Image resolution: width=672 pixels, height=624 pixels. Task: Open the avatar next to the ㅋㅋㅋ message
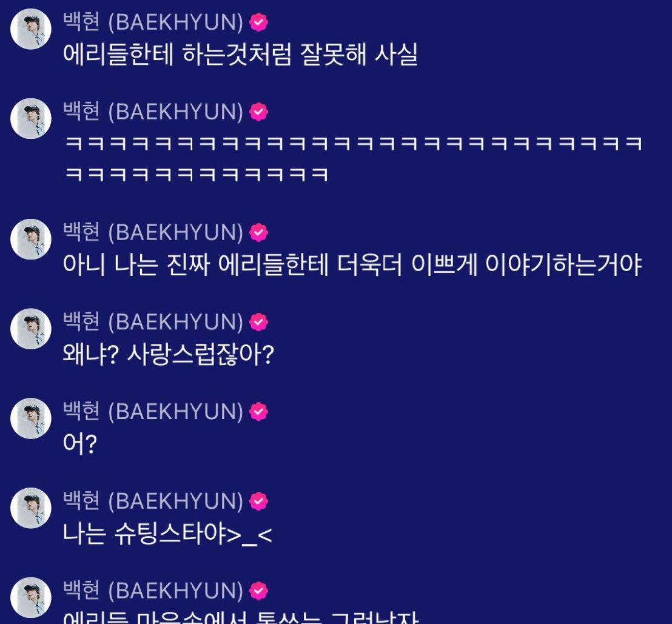click(x=31, y=119)
